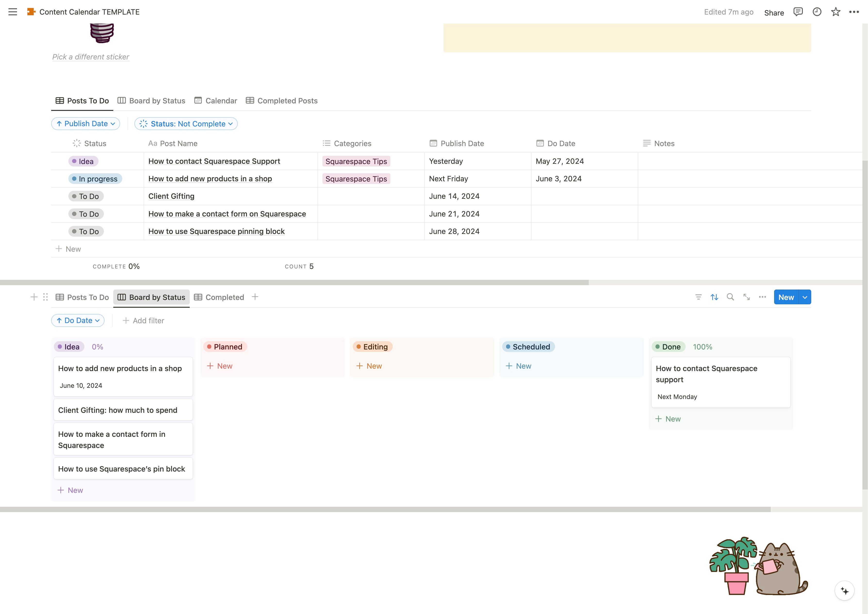
Task: Click the database filter icon
Action: tap(698, 297)
